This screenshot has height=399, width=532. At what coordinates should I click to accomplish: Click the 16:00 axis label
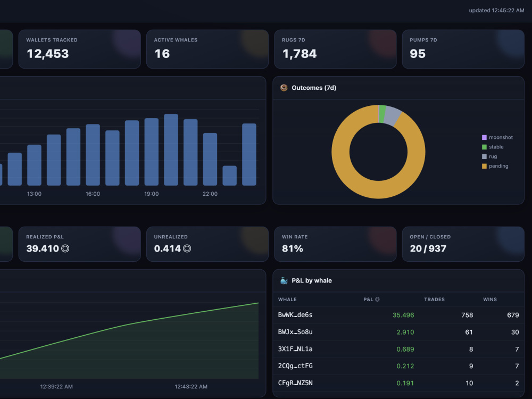(x=93, y=194)
